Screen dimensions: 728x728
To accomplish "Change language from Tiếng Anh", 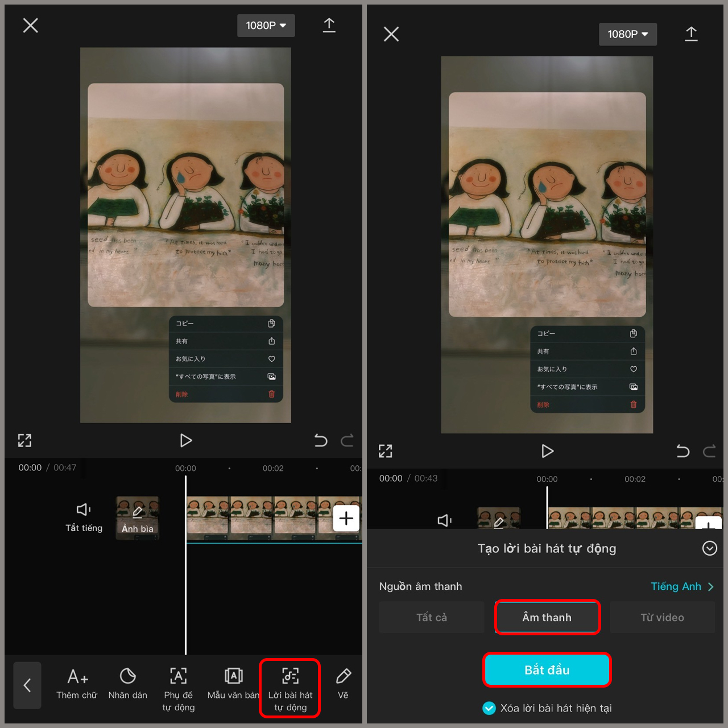I will click(682, 586).
